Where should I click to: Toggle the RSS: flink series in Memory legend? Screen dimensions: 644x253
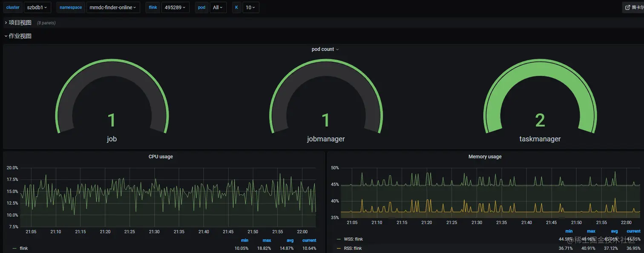point(354,248)
